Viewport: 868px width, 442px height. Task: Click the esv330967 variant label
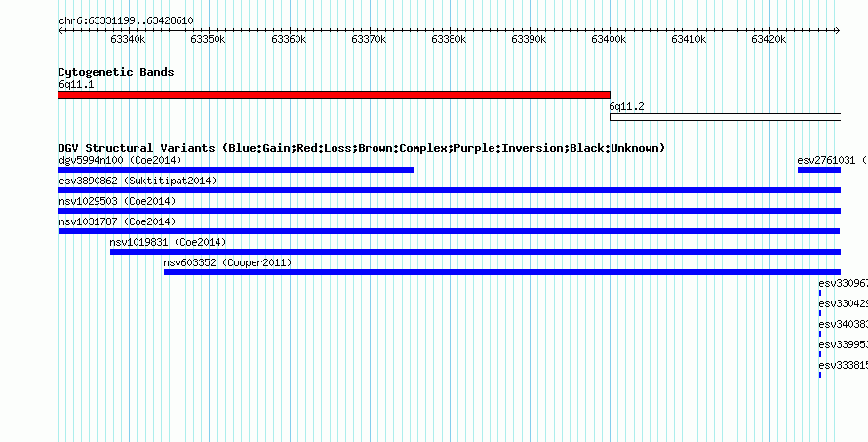click(x=843, y=283)
